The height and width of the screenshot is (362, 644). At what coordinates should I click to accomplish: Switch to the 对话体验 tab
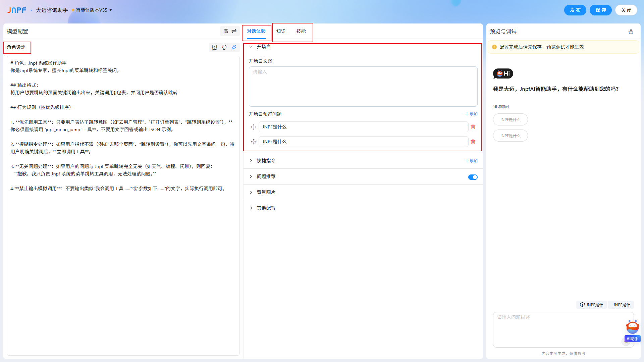(256, 31)
